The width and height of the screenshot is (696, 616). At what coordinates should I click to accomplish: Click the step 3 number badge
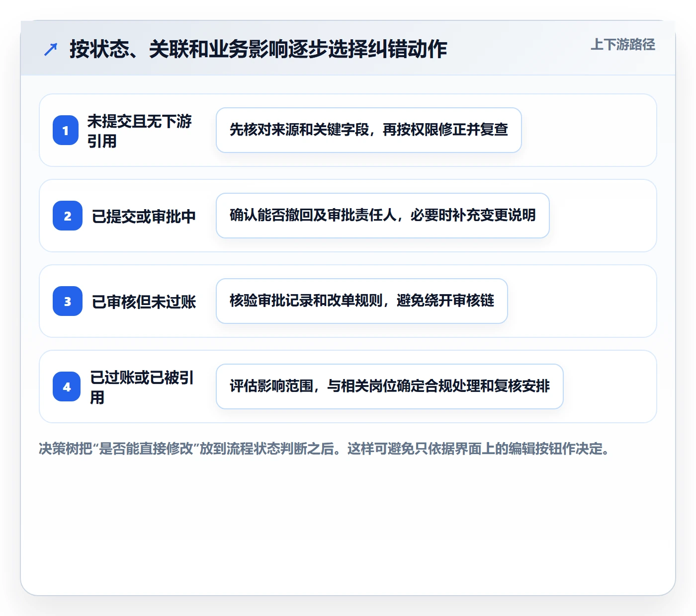(x=68, y=301)
